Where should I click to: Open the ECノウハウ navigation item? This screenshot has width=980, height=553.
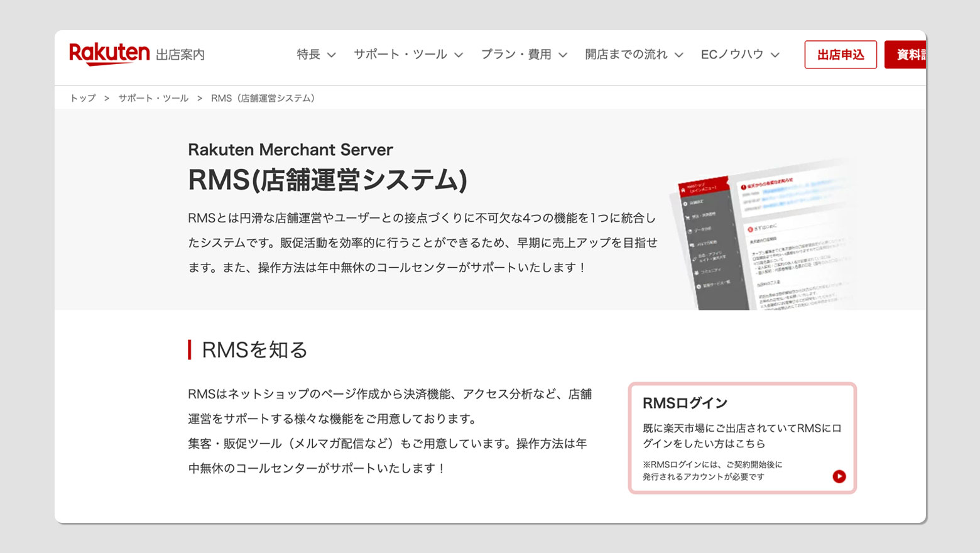click(x=732, y=55)
